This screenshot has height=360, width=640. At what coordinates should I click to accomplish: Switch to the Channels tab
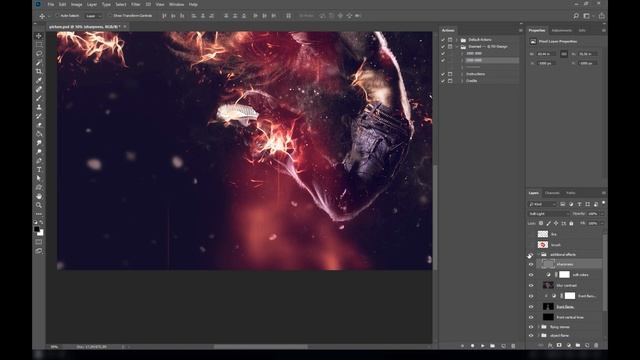click(x=552, y=193)
